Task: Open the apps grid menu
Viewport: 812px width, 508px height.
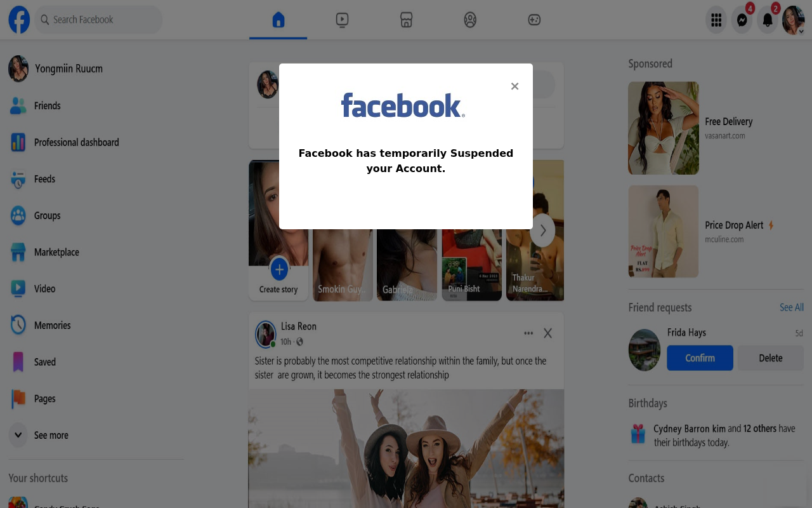Action: pos(716,20)
